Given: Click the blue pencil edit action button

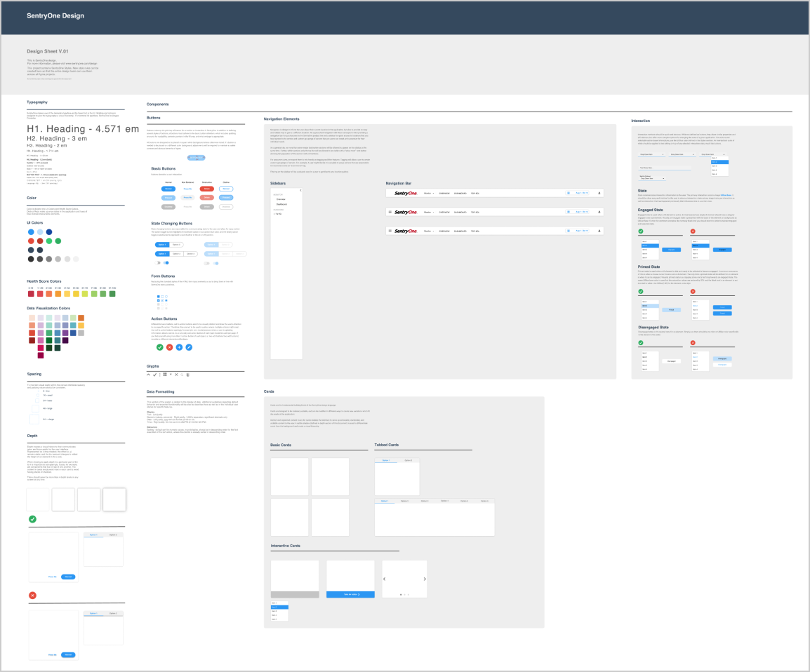Looking at the screenshot, I should [189, 347].
